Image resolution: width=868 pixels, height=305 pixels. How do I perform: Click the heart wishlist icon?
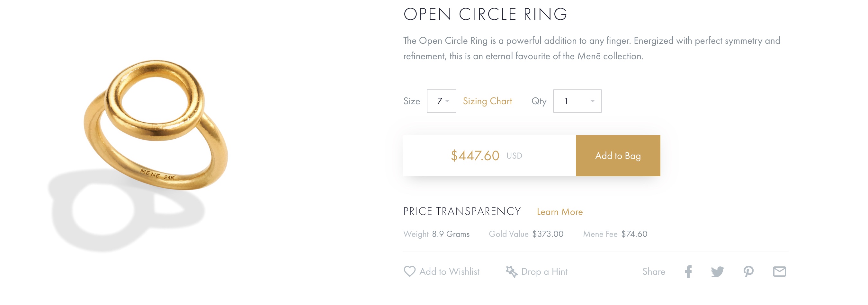click(x=409, y=272)
